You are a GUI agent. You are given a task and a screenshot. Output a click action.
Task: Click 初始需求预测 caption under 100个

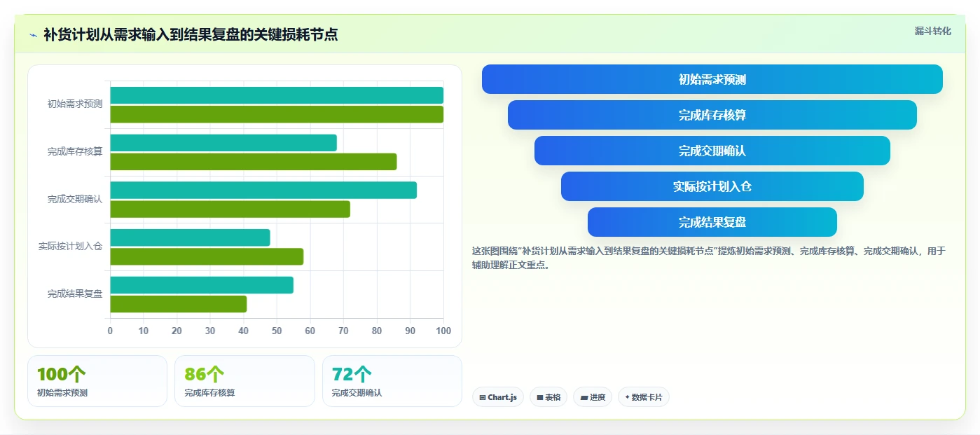pos(62,393)
